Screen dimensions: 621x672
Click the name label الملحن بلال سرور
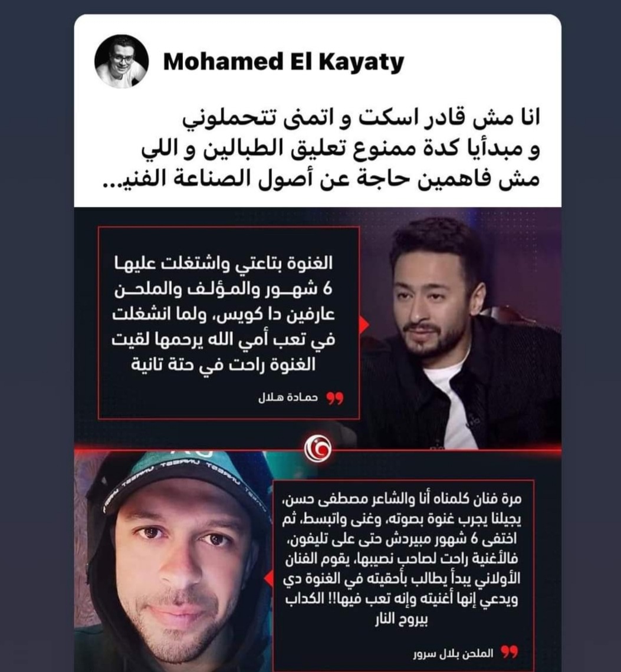[x=453, y=654]
